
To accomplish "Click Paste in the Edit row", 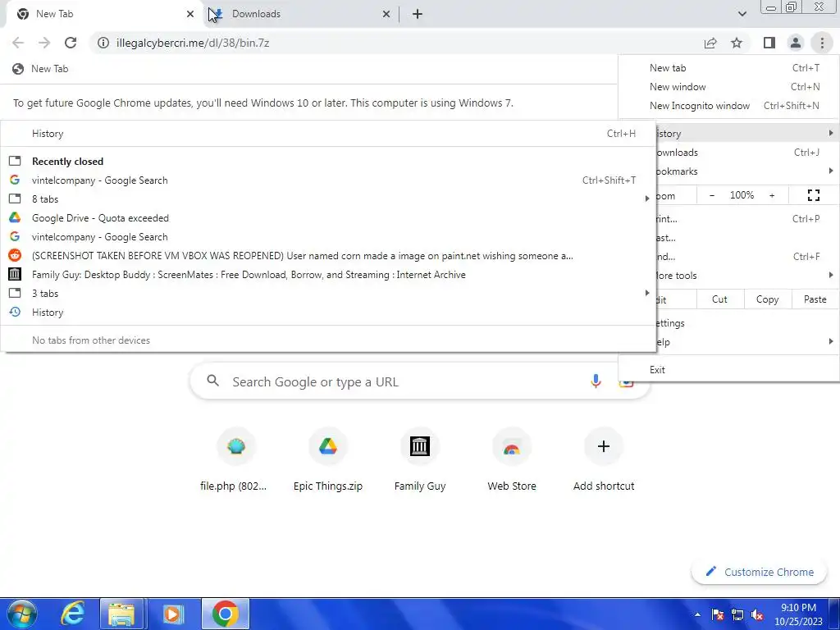I will point(815,299).
